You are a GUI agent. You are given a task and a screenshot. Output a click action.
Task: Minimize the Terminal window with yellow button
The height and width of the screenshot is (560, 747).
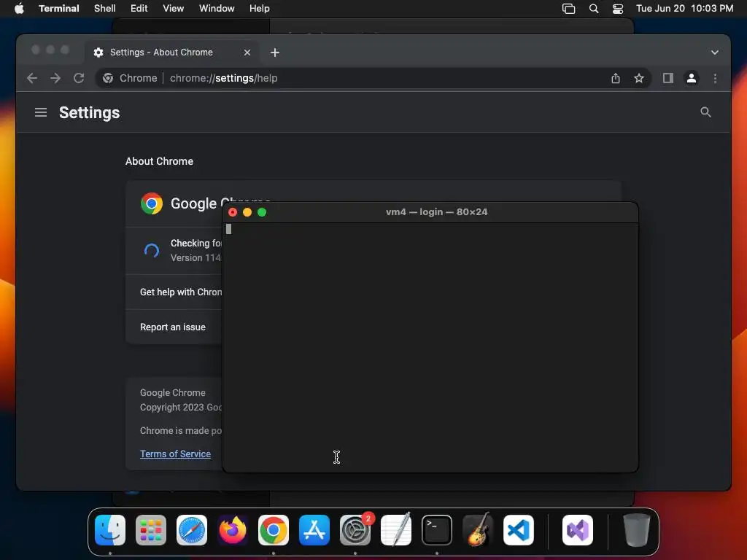[x=247, y=212]
